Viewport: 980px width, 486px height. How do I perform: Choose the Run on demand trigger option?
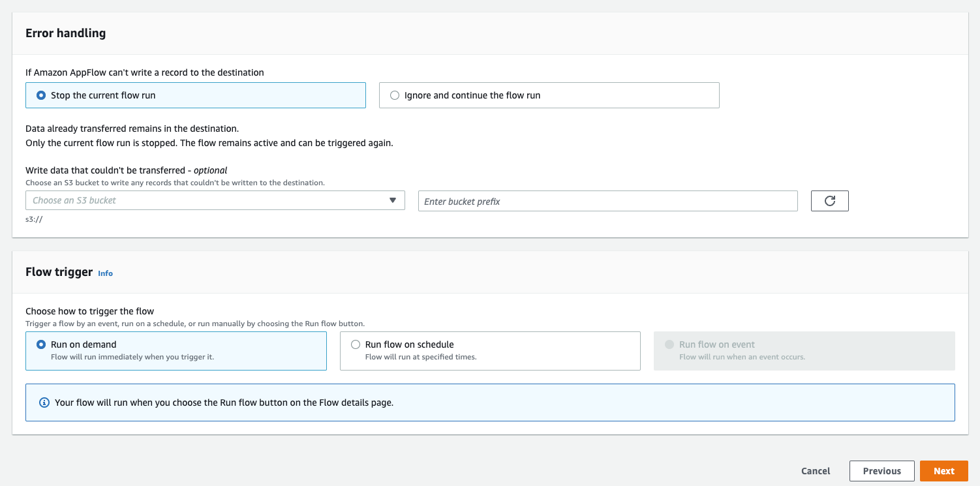[42, 344]
